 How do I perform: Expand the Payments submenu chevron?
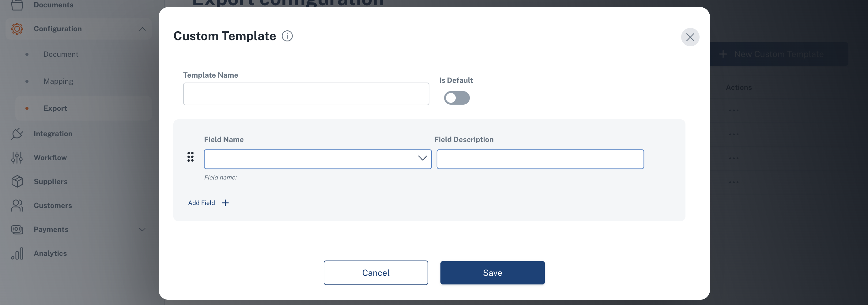click(142, 230)
